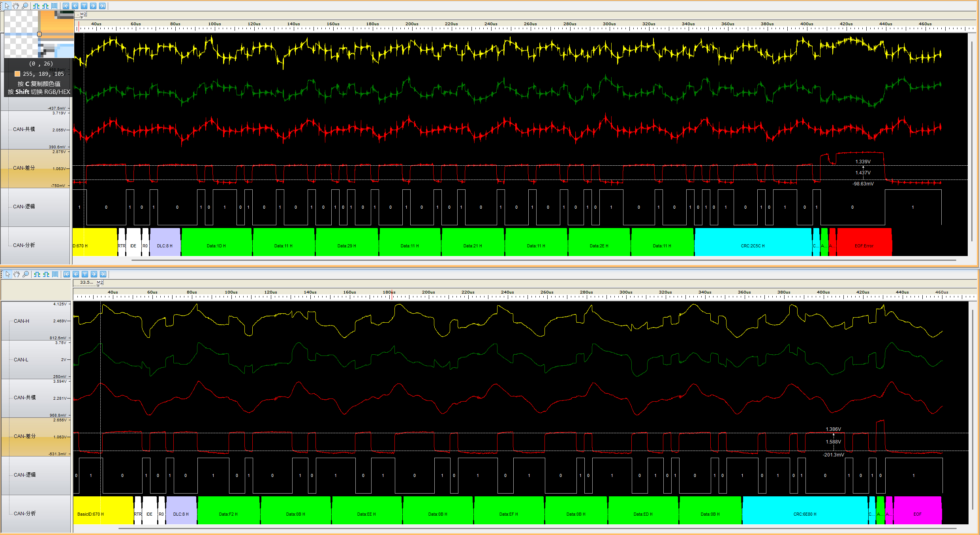Go to next position in lower toolbar

[94, 274]
